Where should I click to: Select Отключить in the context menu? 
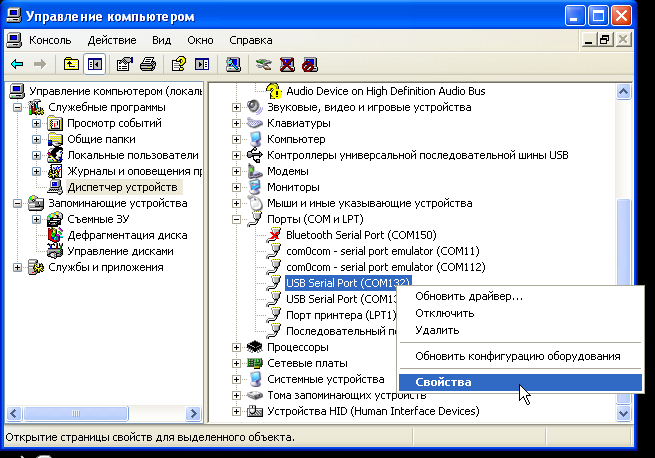[x=444, y=313]
